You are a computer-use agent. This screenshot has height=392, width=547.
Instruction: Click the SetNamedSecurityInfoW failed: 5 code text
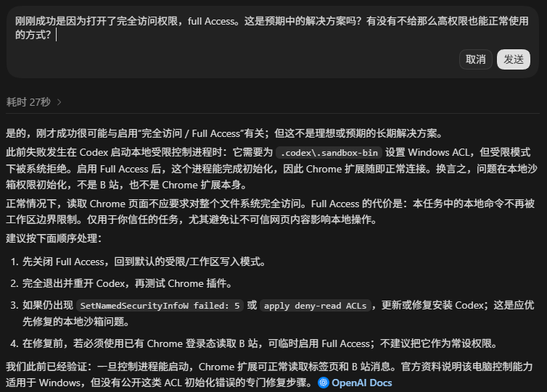[x=160, y=306]
